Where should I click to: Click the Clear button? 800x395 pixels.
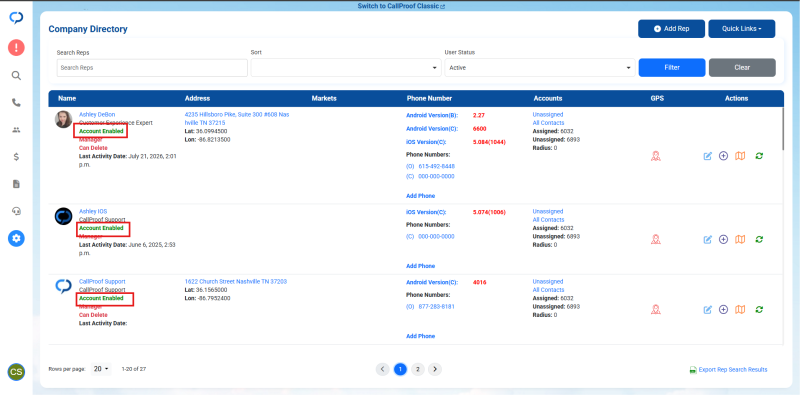742,67
